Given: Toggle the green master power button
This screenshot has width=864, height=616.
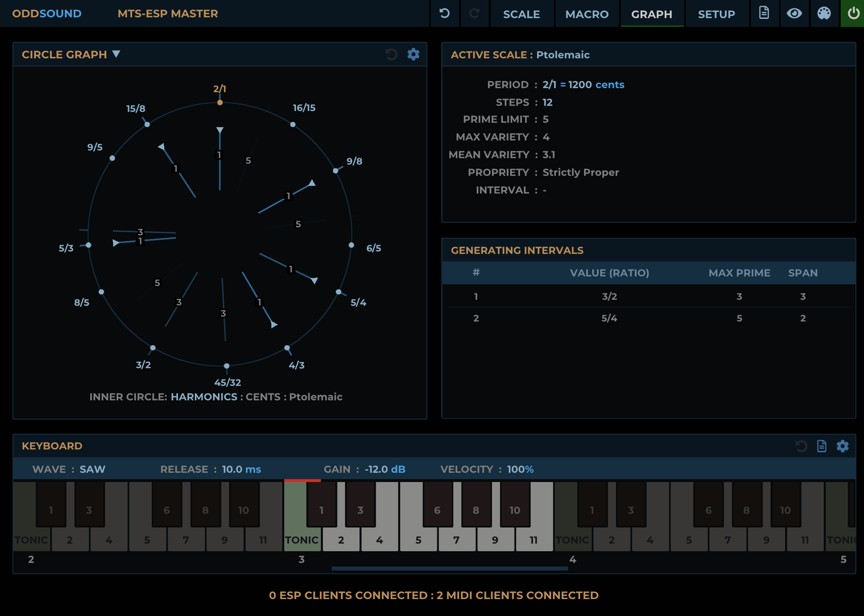Looking at the screenshot, I should [853, 13].
